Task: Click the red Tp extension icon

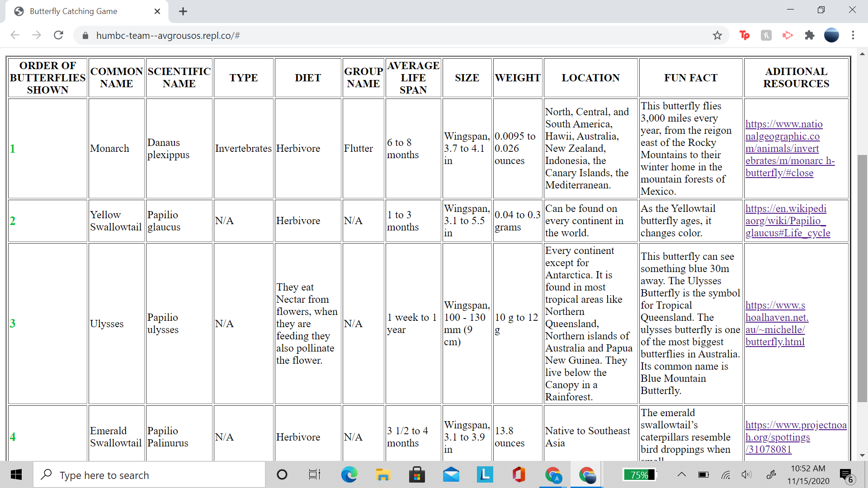Action: [744, 35]
